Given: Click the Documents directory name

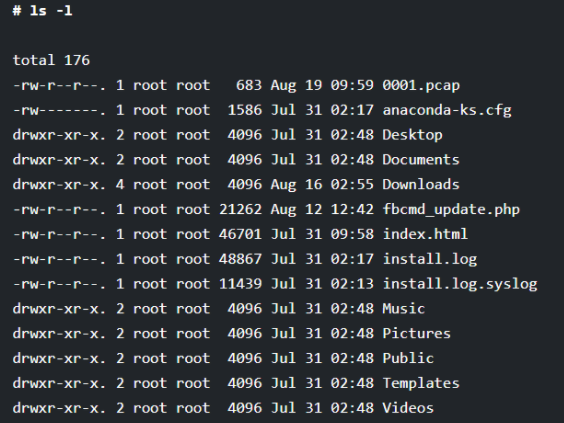Looking at the screenshot, I should (421, 160).
